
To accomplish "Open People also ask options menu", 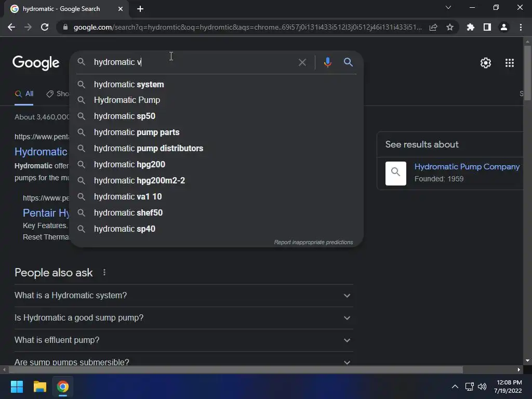I will pyautogui.click(x=104, y=272).
